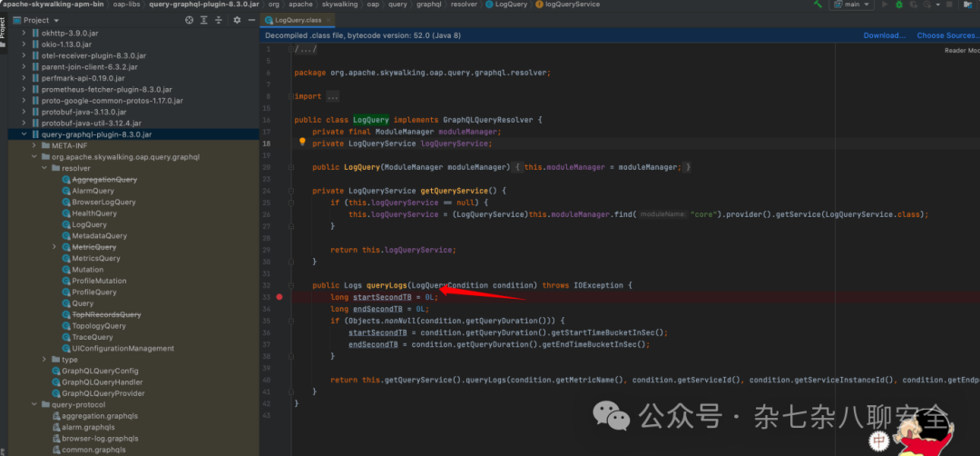The height and width of the screenshot is (456, 980).
Task: Click the Run play icon
Action: coord(885,5)
